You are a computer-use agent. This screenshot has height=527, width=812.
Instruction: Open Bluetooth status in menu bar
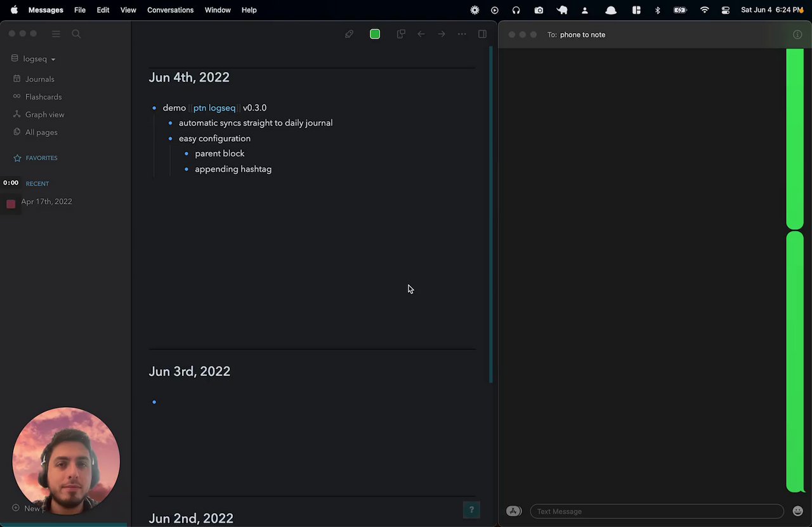[x=657, y=10]
